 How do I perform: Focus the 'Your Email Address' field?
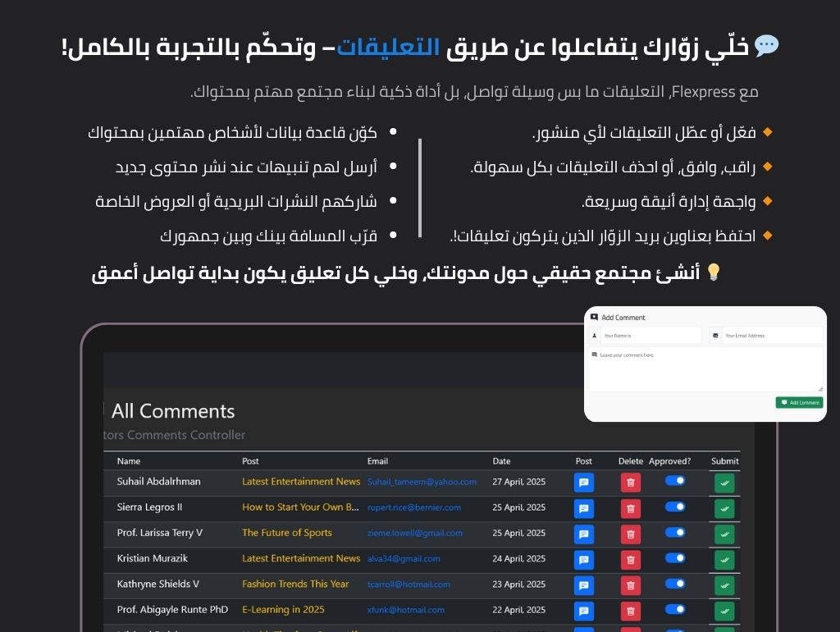pos(771,336)
